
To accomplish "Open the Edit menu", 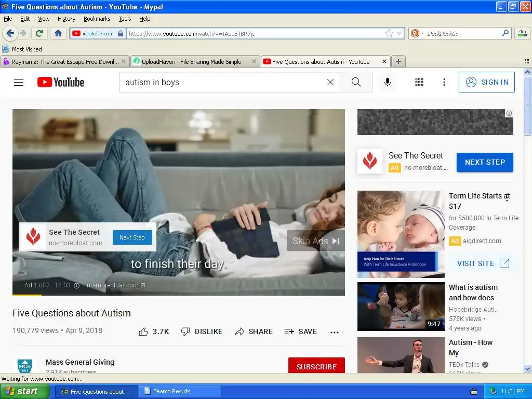I will click(x=25, y=19).
